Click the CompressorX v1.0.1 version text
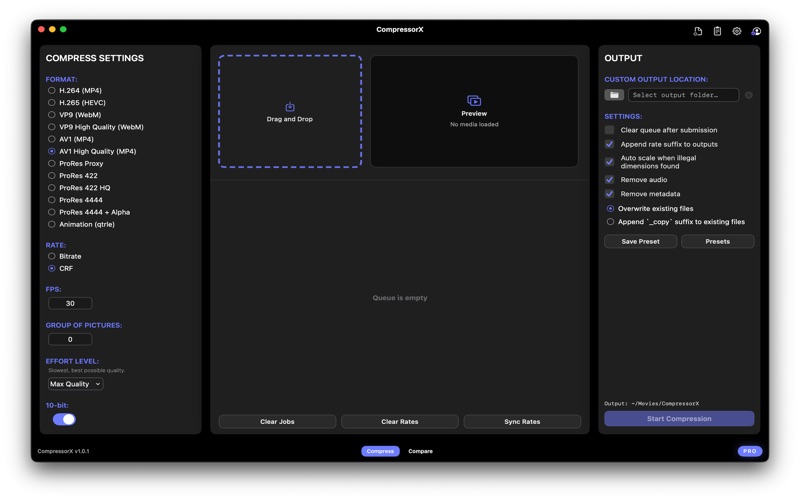Viewport: 800px width, 500px height. pos(63,451)
